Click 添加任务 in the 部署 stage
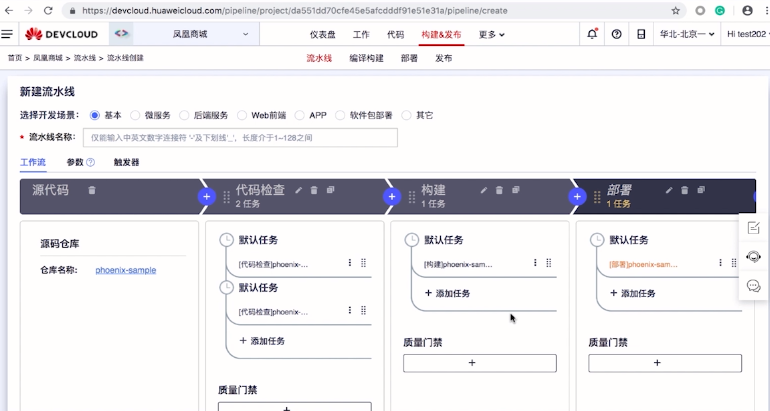 click(x=632, y=293)
